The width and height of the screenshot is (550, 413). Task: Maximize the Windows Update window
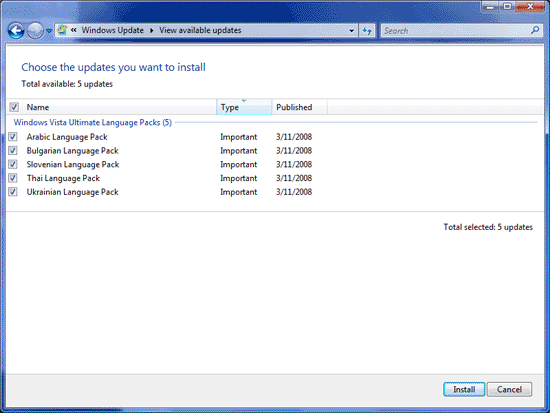(x=507, y=7)
